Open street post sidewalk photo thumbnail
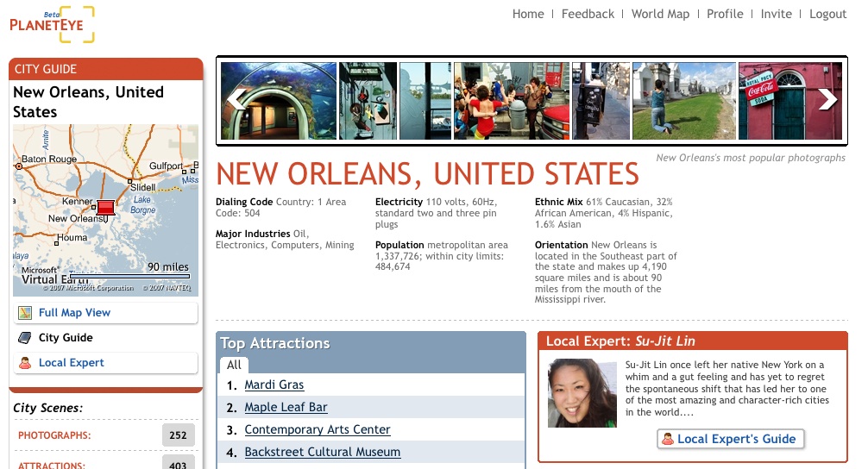The image size is (868, 469). pos(601,101)
